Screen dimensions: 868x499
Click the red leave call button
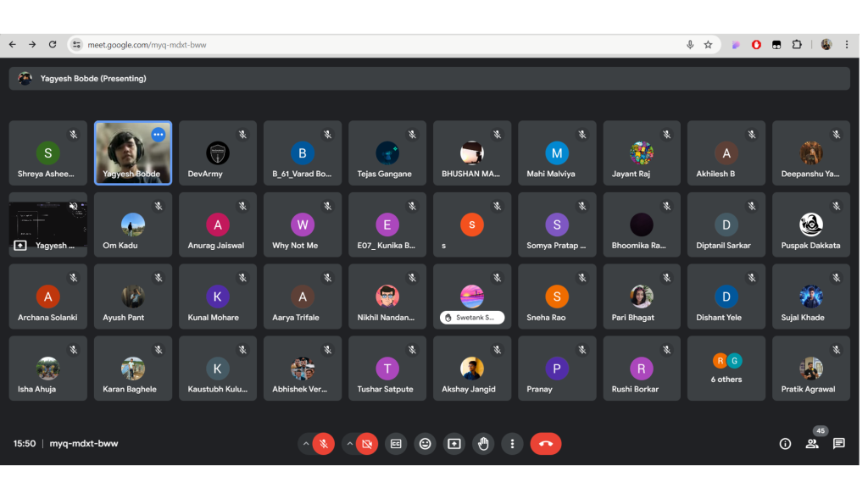(x=545, y=444)
